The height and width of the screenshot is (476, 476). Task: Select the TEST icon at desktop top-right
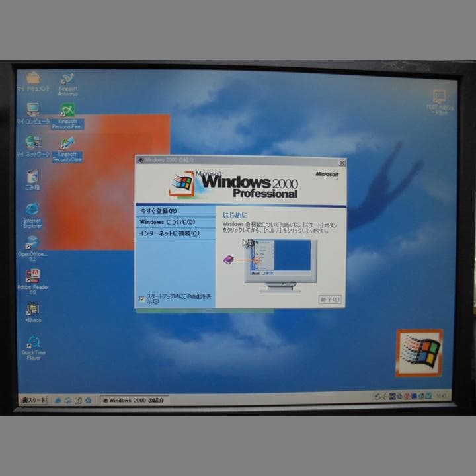point(439,102)
